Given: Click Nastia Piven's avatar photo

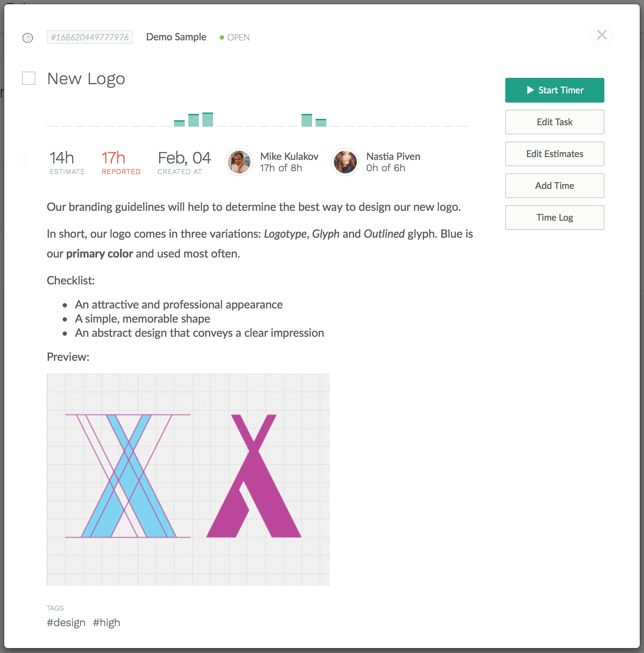Looking at the screenshot, I should (x=345, y=162).
